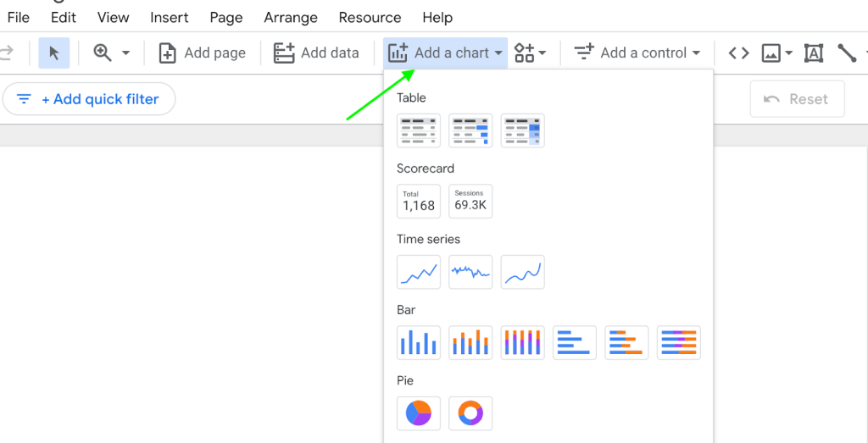Viewport: 868px width, 443px height.
Task: Open the Arrange menu
Action: (291, 18)
